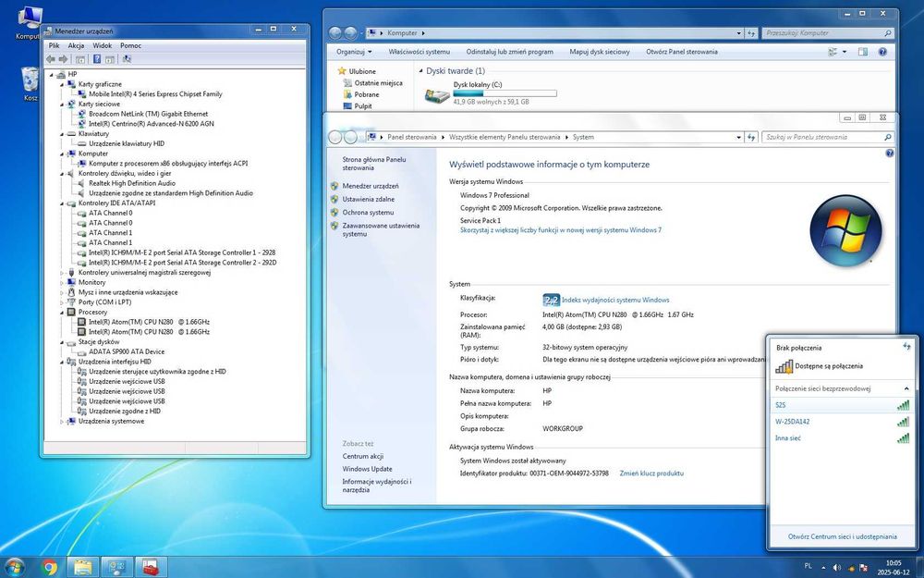Screen dimensions: 924x578
Task: Open Windows Explorer from the taskbar
Action: [x=82, y=568]
